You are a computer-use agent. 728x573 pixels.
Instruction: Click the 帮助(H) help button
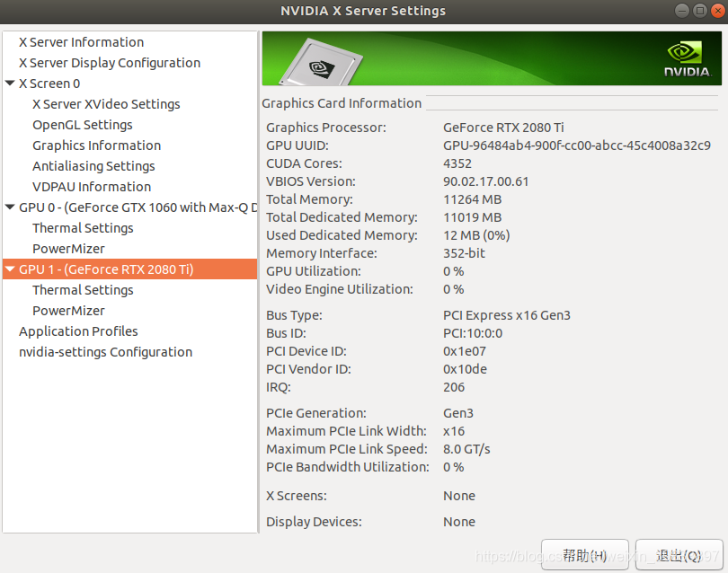(x=585, y=555)
